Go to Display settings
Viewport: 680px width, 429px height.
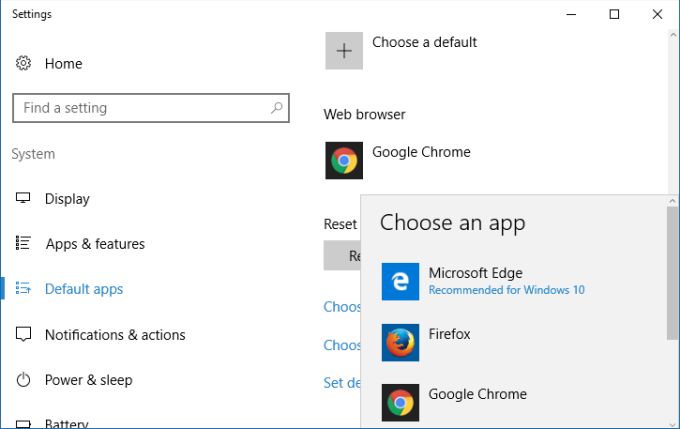(67, 199)
